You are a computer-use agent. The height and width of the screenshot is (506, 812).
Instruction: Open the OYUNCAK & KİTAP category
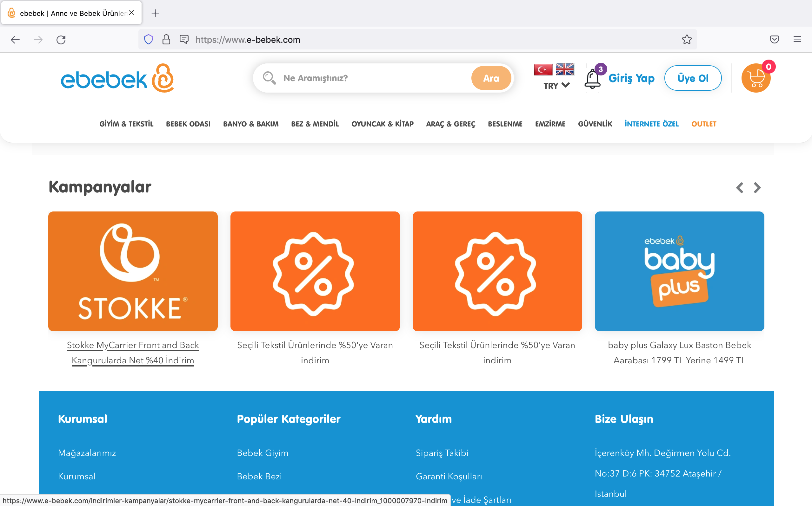382,124
